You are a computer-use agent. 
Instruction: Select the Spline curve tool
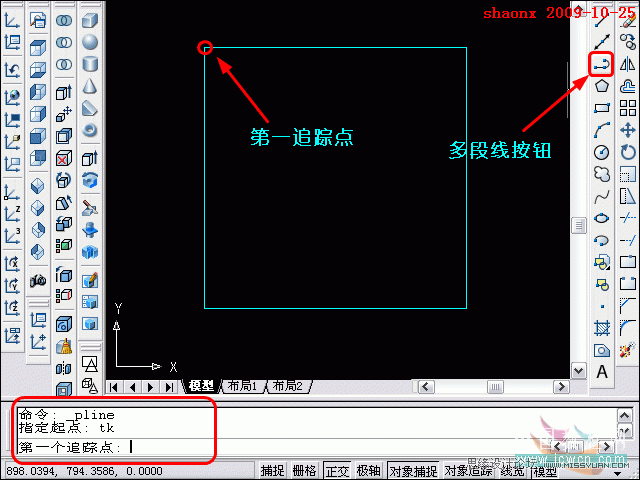(x=602, y=196)
